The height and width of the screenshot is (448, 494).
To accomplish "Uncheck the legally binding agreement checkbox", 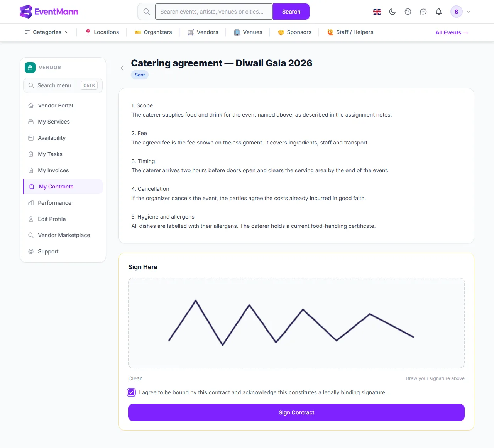I will [131, 392].
